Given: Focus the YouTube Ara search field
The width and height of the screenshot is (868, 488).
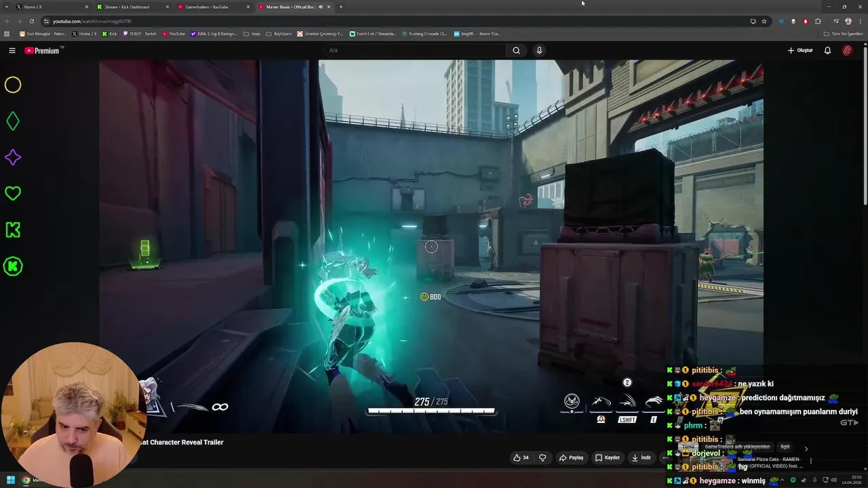Looking at the screenshot, I should tap(415, 50).
